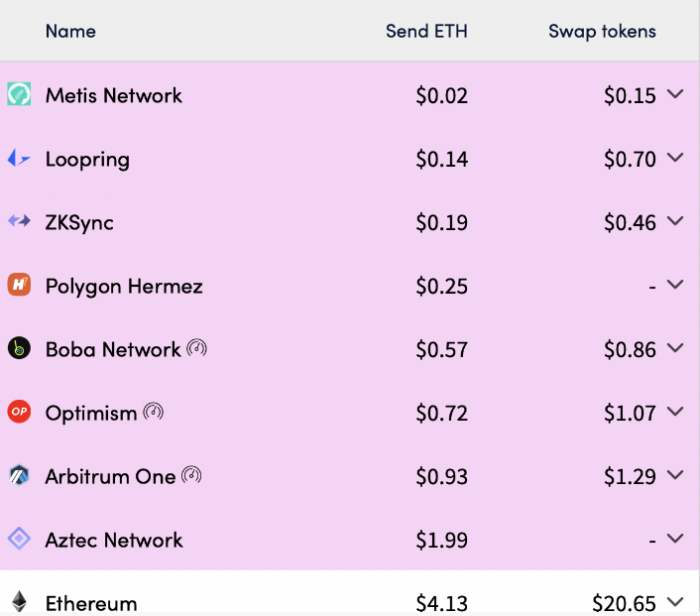Click the Aztec Network diamond logo
The width and height of the screenshot is (700, 616).
[x=19, y=539]
